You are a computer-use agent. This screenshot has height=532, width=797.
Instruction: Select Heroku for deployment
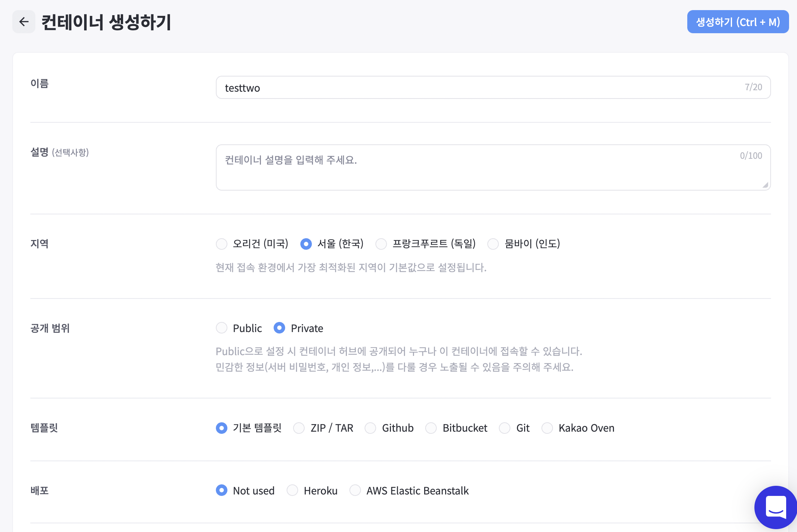pyautogui.click(x=292, y=490)
